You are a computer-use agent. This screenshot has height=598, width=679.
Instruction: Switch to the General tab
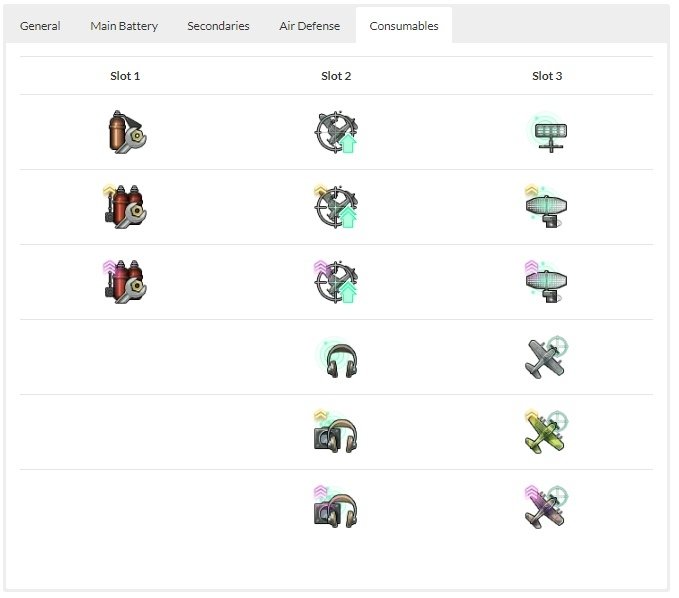tap(40, 26)
